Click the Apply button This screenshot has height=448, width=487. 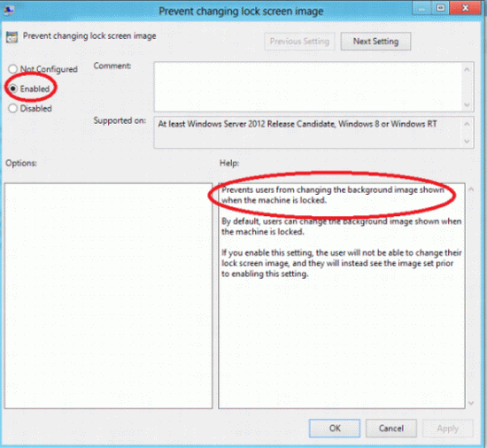pos(447,429)
